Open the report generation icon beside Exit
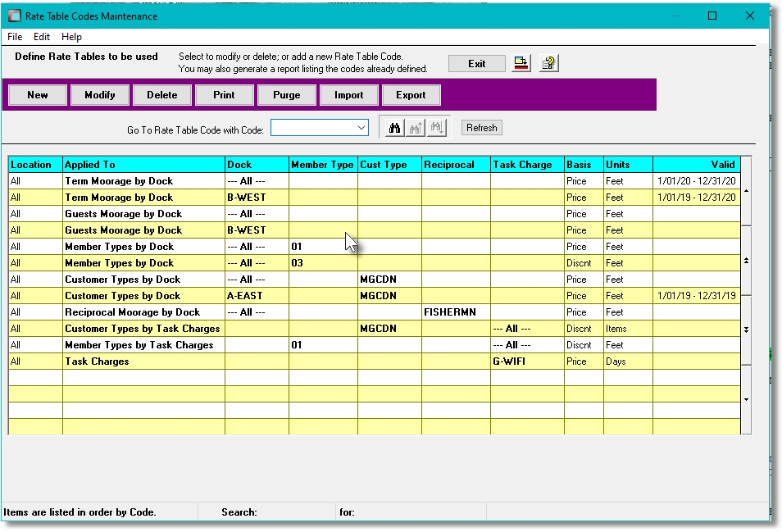 [521, 62]
